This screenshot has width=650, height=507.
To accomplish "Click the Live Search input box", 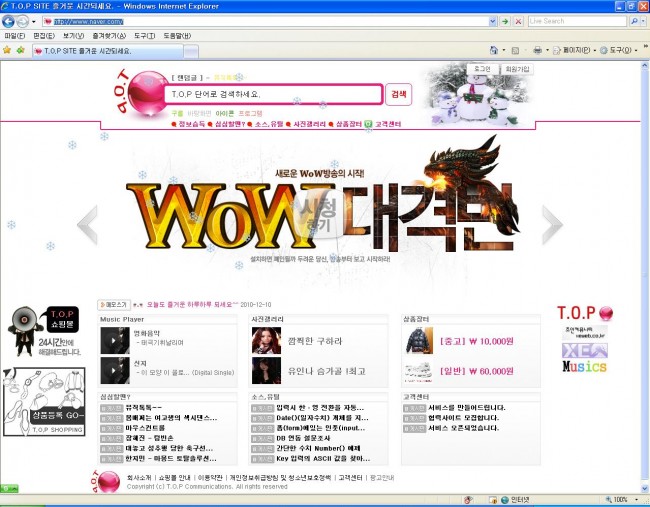I will (x=577, y=21).
